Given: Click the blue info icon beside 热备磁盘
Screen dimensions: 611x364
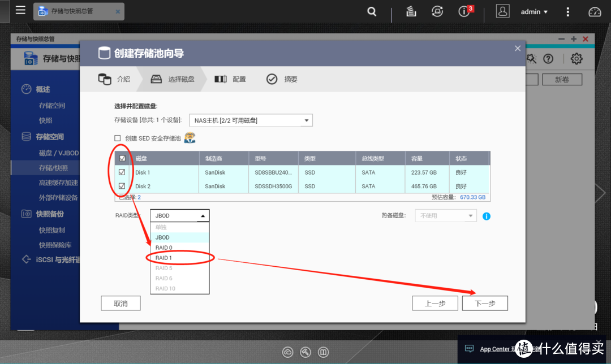Looking at the screenshot, I should tap(487, 215).
